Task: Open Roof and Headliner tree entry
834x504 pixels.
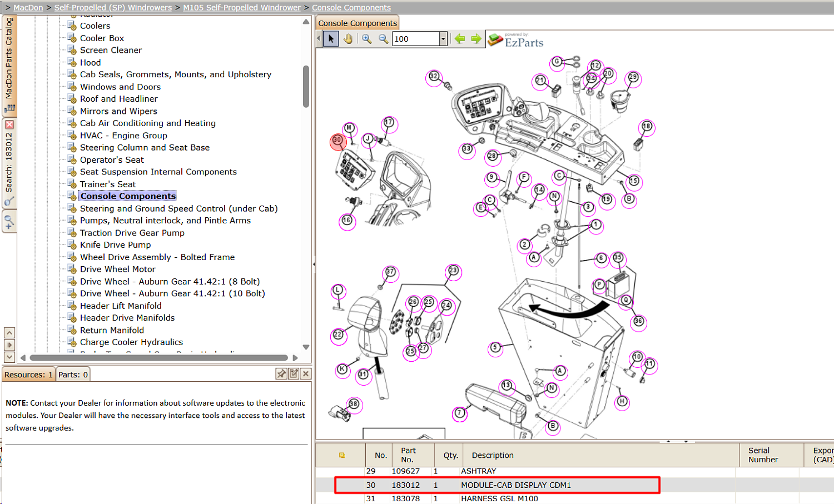Action: 119,99
